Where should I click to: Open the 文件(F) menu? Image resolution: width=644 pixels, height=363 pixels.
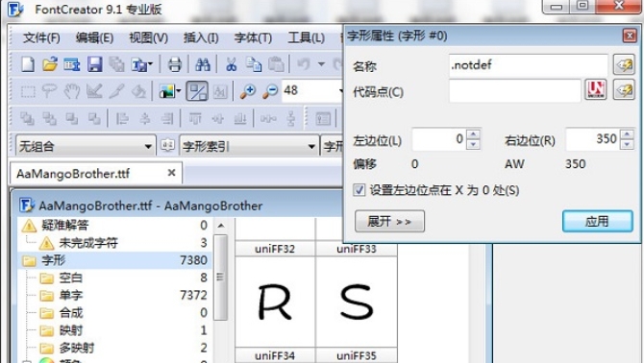pos(41,37)
